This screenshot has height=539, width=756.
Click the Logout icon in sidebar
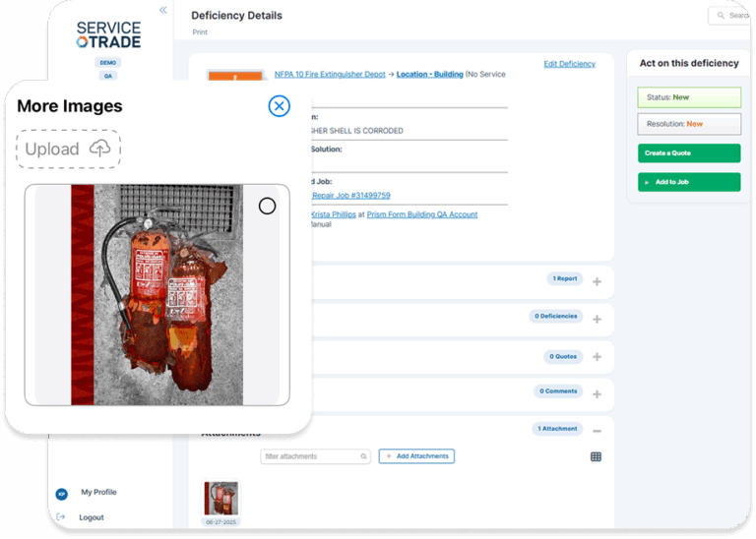tap(61, 517)
